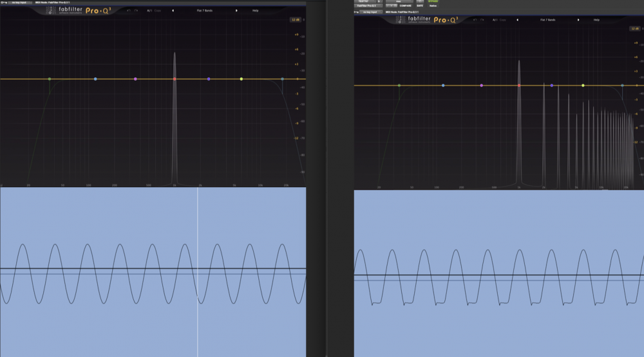Viewport: 644px width, 357px height.
Task: Click the redo arrow in right Pro-Q 3
Action: click(482, 20)
